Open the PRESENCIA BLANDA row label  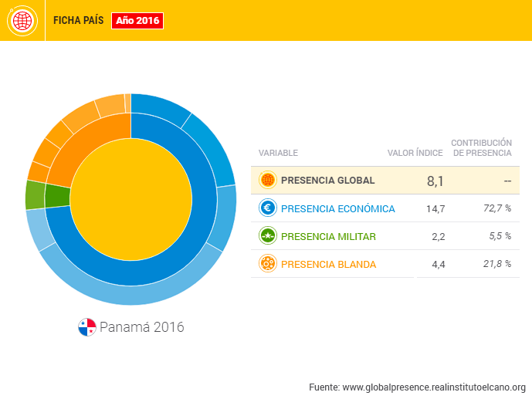pos(328,264)
